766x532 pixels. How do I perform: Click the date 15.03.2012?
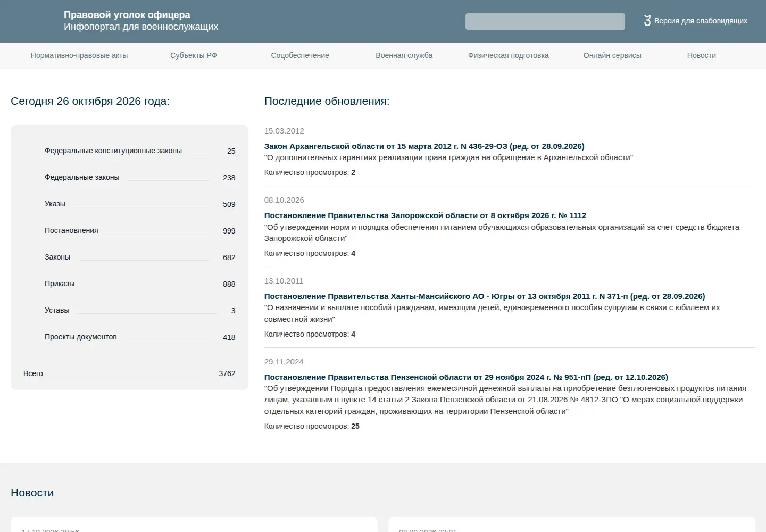coord(284,131)
